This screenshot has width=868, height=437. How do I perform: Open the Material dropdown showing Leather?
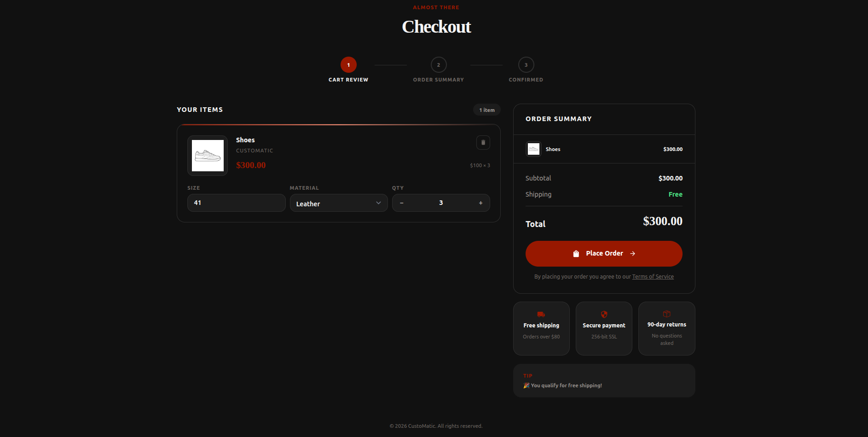[x=339, y=203]
